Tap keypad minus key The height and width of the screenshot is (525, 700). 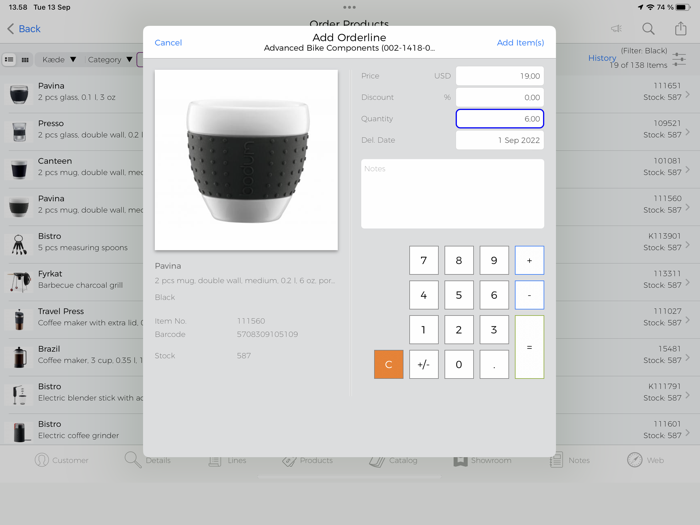click(x=529, y=295)
